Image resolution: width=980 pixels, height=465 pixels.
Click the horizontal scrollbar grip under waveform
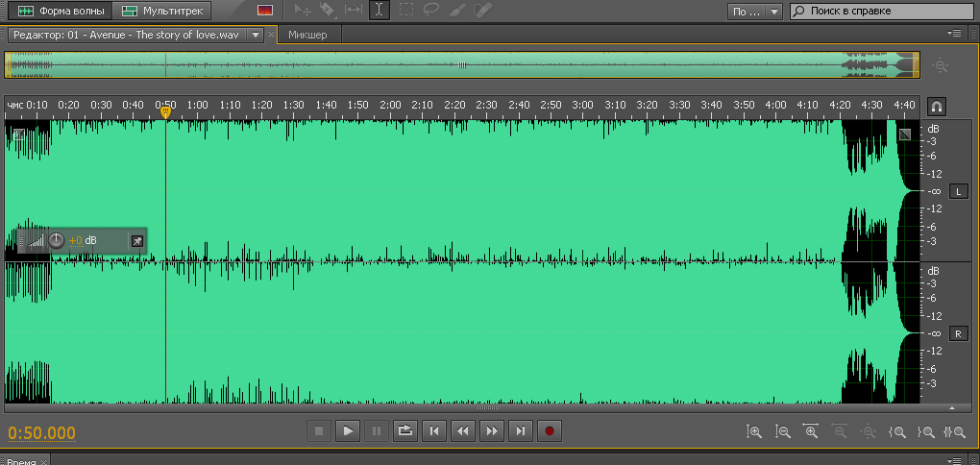pyautogui.click(x=487, y=408)
